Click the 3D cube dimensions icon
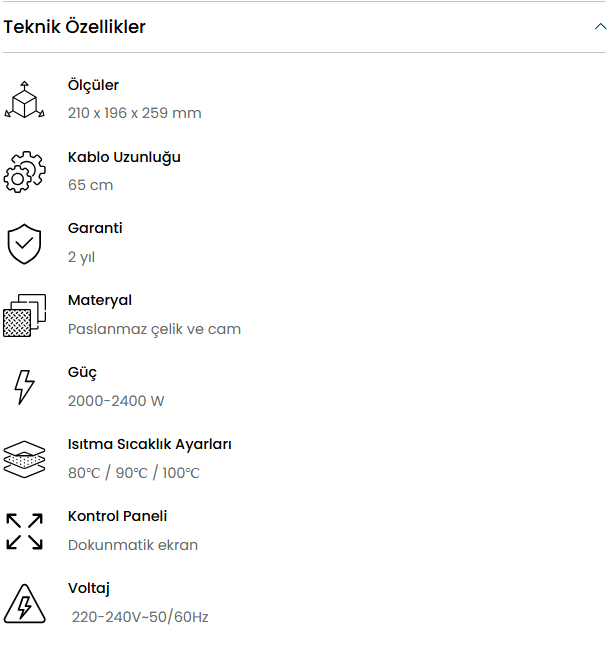Viewport: 608px width, 660px height. point(24,100)
